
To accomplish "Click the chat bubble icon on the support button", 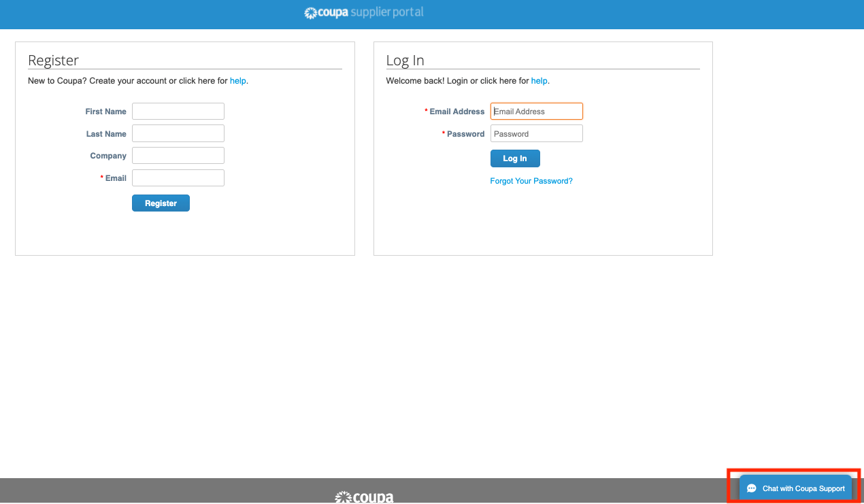I will tap(751, 488).
